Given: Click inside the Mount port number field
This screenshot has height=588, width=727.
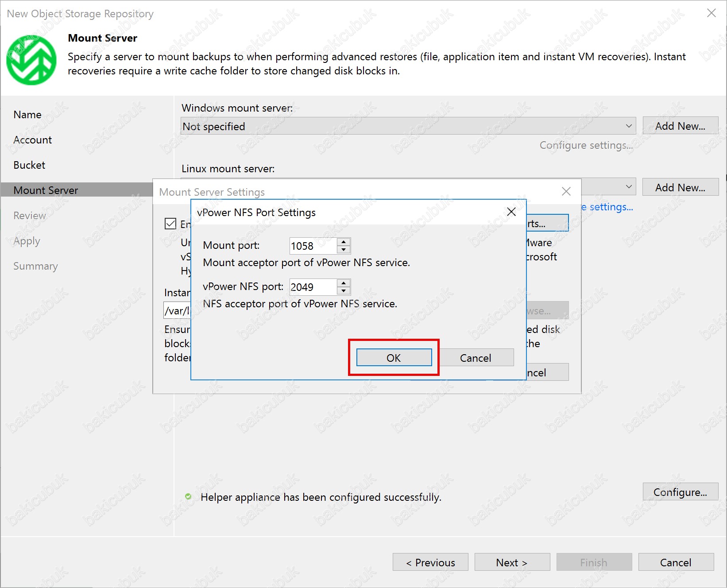Looking at the screenshot, I should click(x=313, y=246).
